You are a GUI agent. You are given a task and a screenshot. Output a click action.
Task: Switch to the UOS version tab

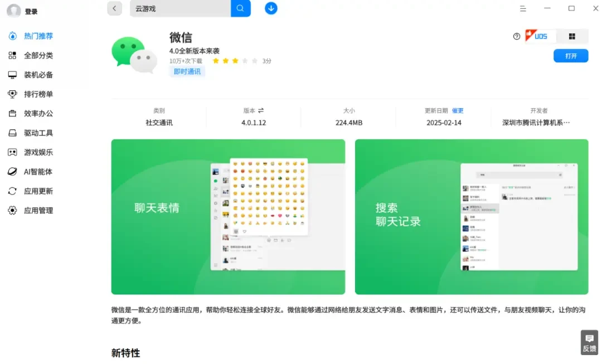[541, 36]
